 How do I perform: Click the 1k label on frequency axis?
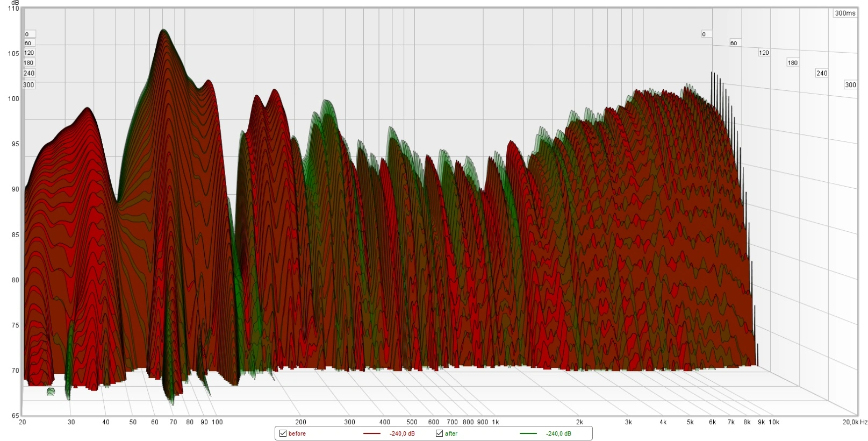[x=496, y=422]
